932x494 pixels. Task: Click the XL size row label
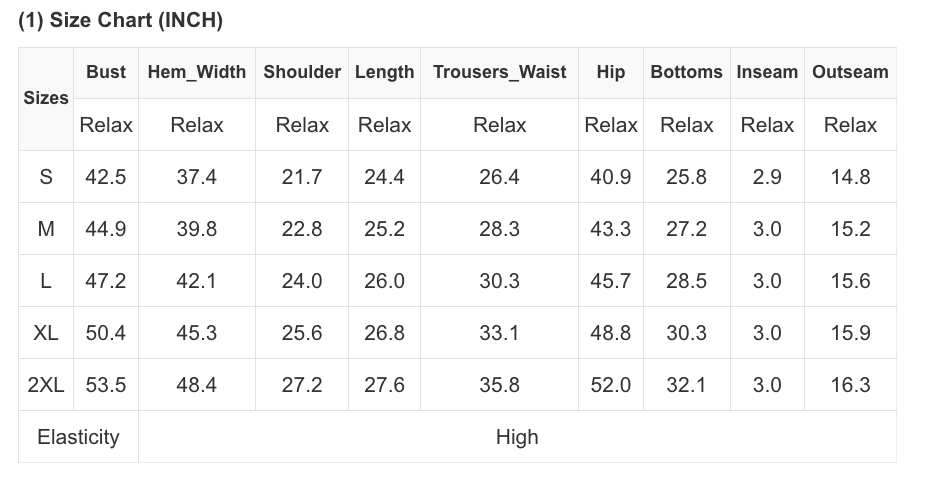[x=46, y=333]
